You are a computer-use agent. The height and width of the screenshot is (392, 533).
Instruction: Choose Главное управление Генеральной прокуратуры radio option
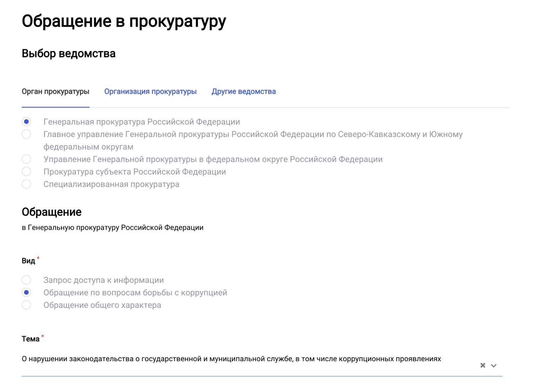26,134
